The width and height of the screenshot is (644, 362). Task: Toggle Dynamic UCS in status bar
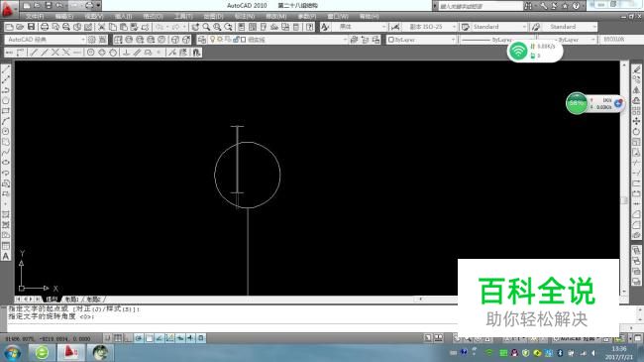169,338
